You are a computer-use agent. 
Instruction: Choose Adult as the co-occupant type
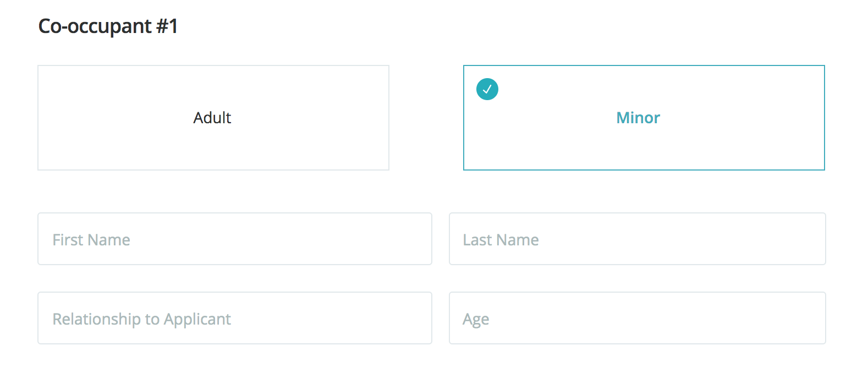pos(213,118)
